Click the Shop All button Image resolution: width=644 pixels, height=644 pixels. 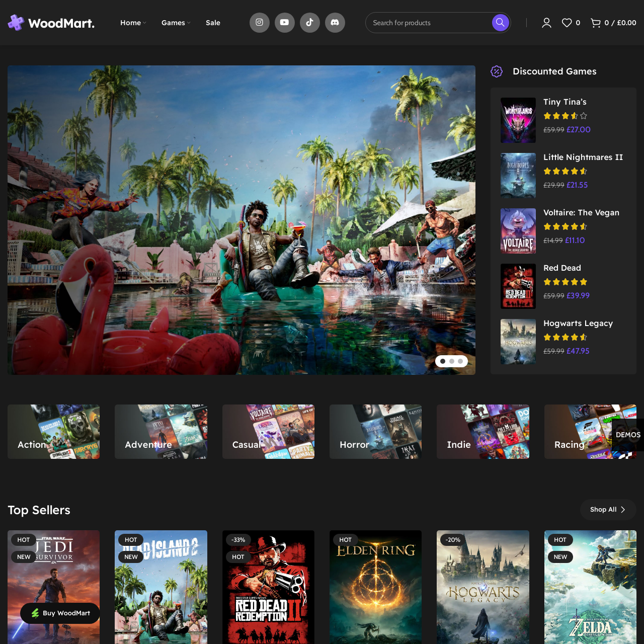608,510
